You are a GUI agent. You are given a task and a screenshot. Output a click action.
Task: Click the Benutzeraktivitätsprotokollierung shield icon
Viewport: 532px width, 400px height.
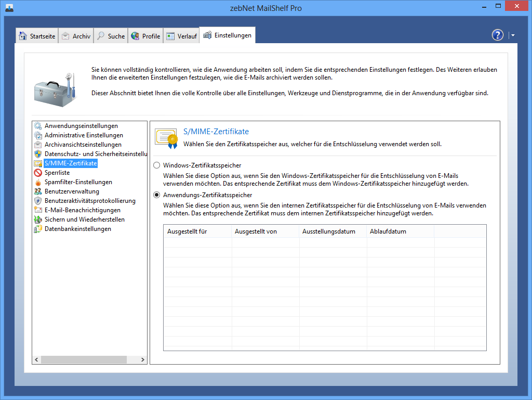tap(38, 201)
